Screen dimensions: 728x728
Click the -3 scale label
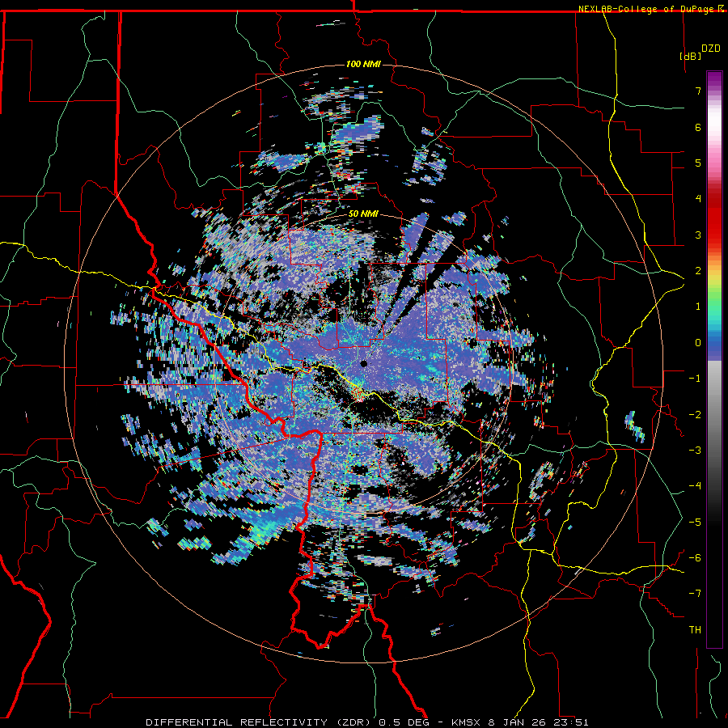(695, 451)
